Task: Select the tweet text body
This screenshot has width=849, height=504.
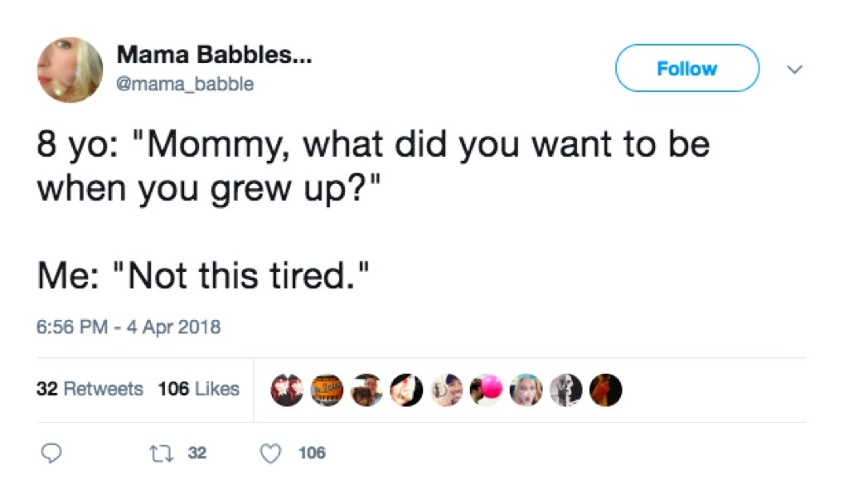Action: [x=373, y=207]
